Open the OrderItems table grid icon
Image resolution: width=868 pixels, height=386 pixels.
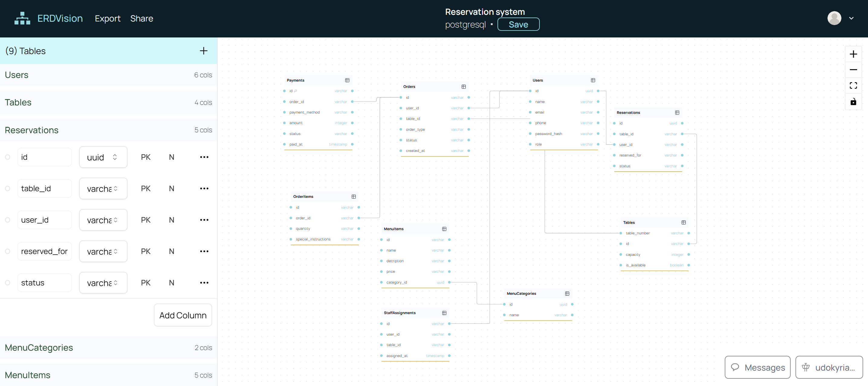point(354,196)
